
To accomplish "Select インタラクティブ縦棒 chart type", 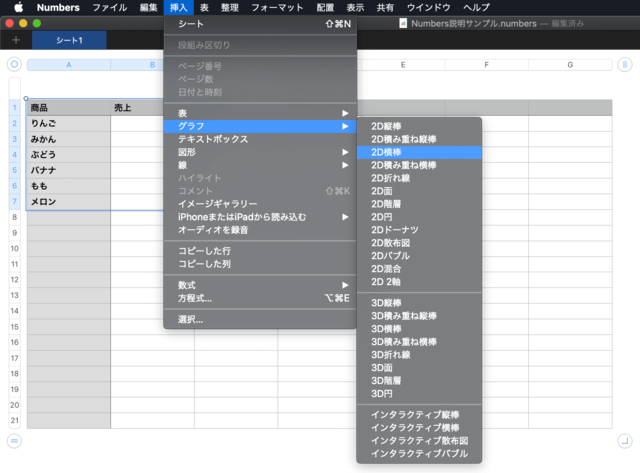I will 419,415.
